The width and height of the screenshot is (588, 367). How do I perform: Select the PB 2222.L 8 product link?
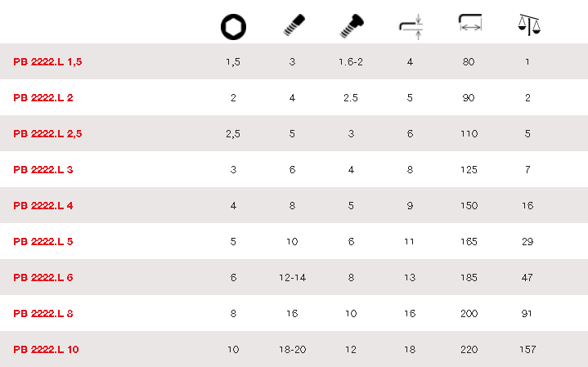click(x=43, y=314)
